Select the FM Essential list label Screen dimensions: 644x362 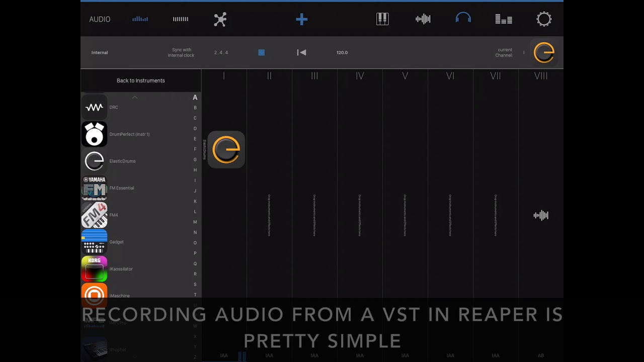122,188
